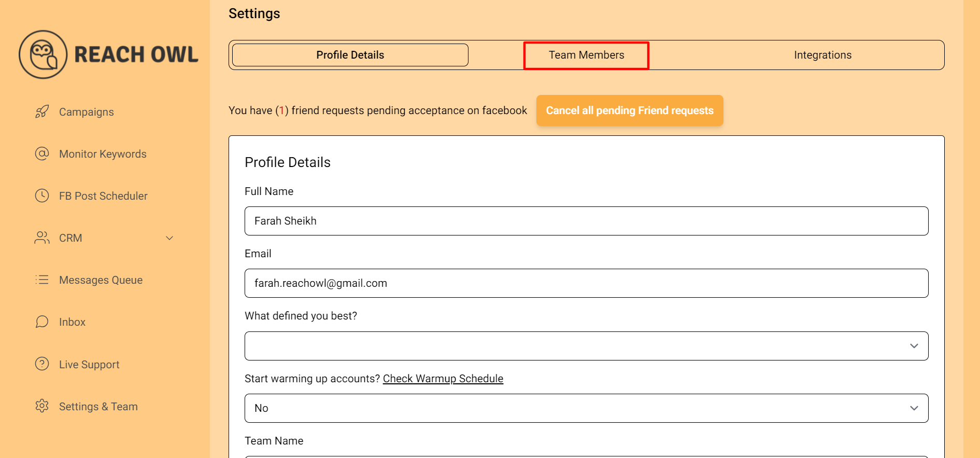Open the Messages Queue
Screen dimensions: 980x458
click(101, 280)
